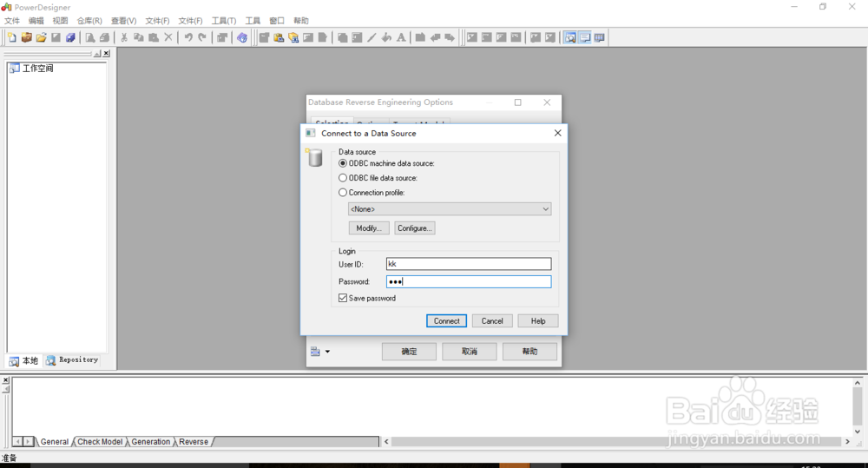Click the Connect button
The height and width of the screenshot is (468, 868).
(x=447, y=320)
